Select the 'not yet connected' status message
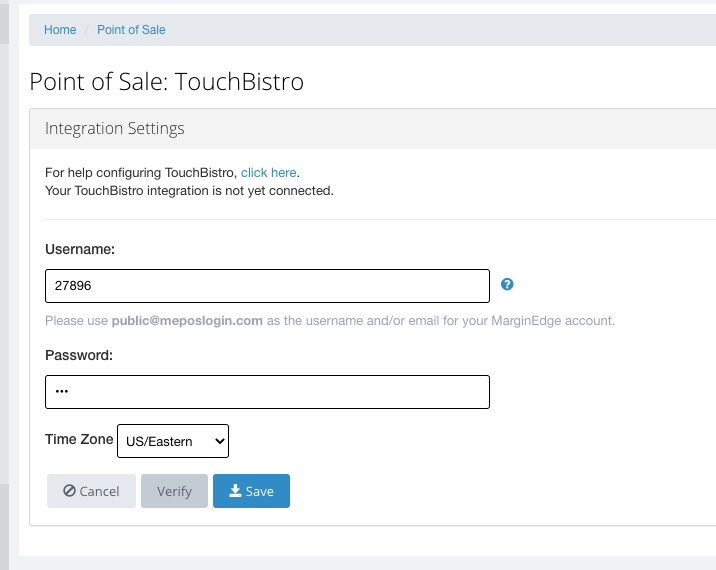716x570 pixels. click(x=189, y=190)
